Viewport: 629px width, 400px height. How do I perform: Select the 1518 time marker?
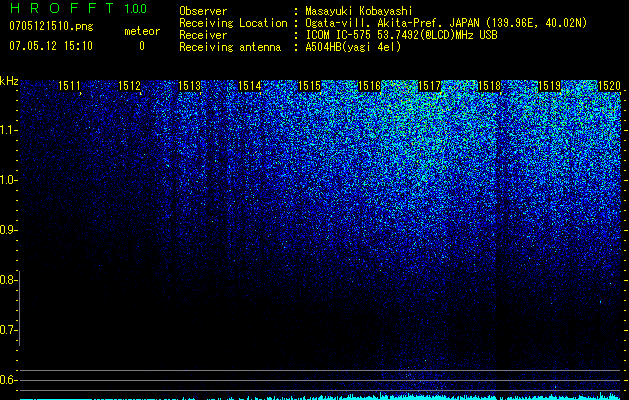pos(489,86)
